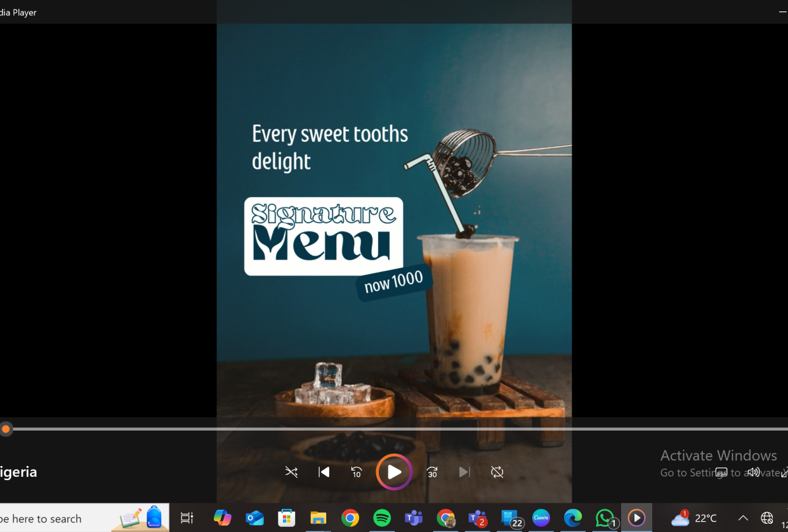Toggle repeat mode
The height and width of the screenshot is (532, 788).
point(497,472)
